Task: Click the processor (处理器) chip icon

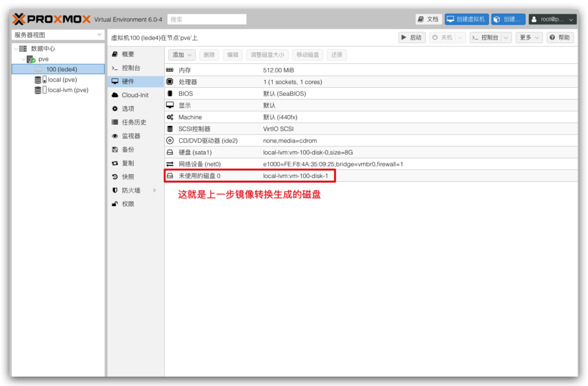Action: pyautogui.click(x=169, y=82)
